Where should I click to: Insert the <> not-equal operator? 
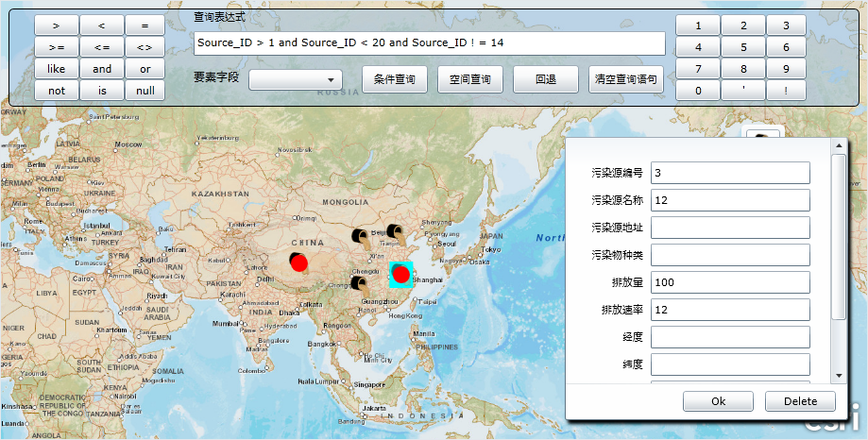point(145,47)
